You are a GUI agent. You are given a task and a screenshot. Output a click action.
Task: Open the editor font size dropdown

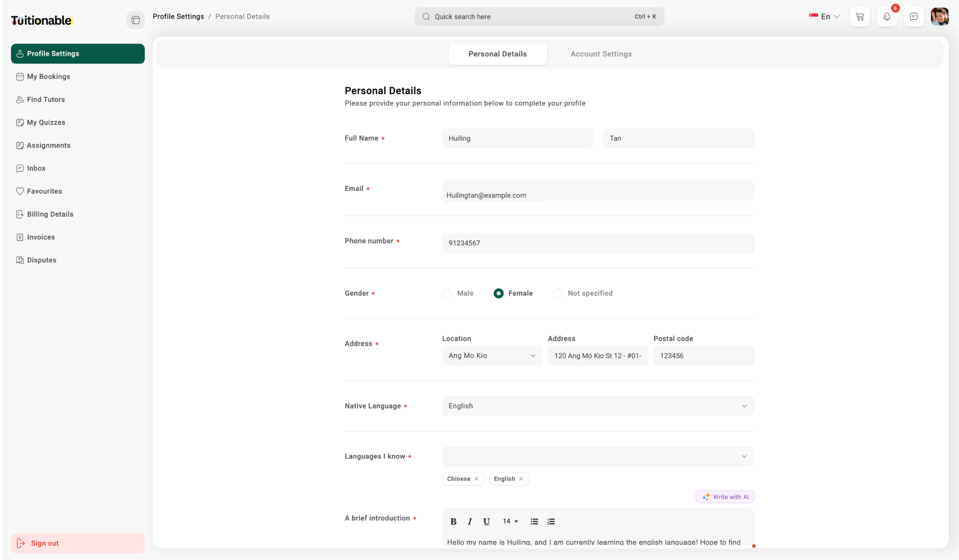point(510,522)
